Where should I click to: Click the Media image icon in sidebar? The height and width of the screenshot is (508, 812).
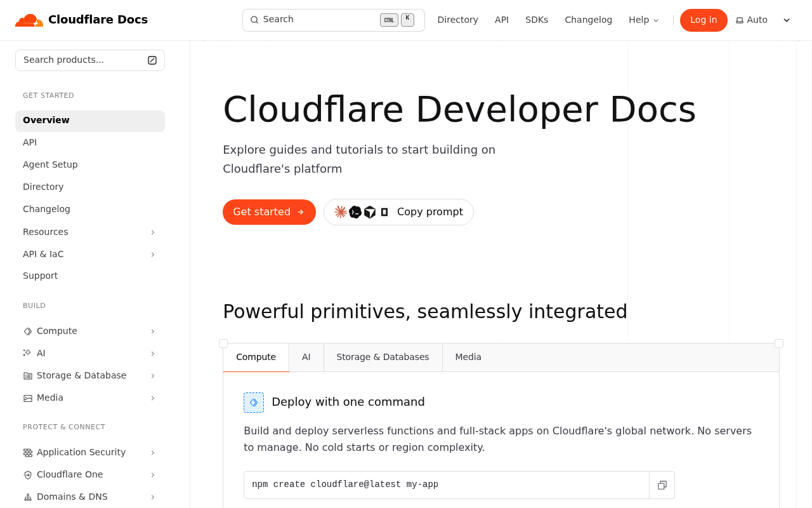tap(28, 398)
